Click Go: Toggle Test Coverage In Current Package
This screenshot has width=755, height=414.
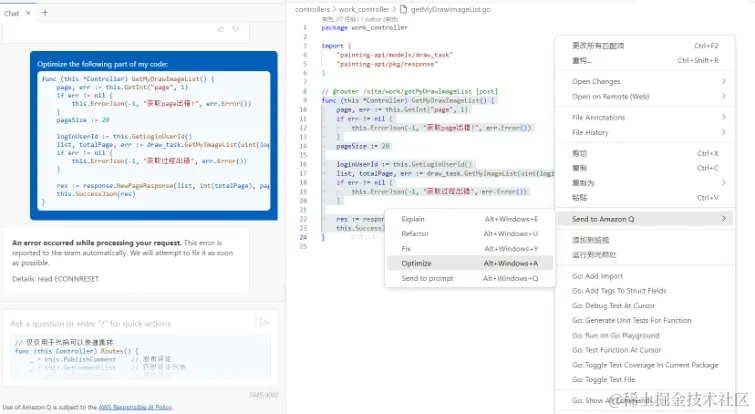coord(645,365)
